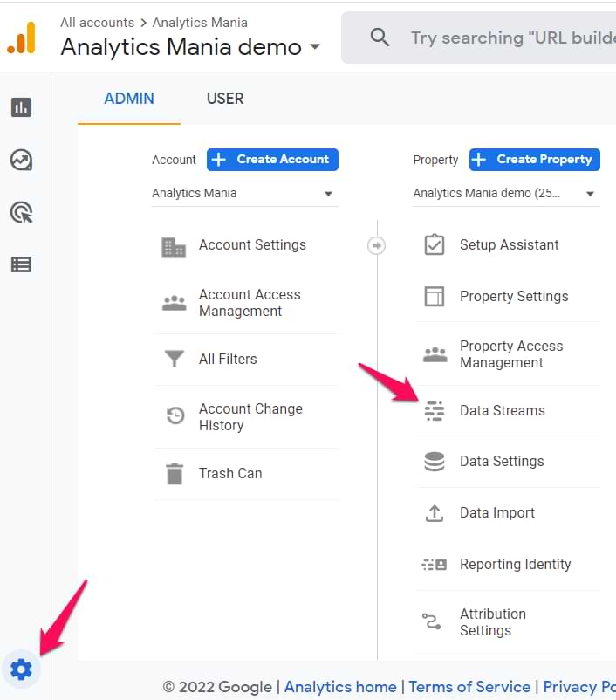The width and height of the screenshot is (616, 700).
Task: Expand the Analytics Mania demo property dropdown
Action: pyautogui.click(x=505, y=194)
